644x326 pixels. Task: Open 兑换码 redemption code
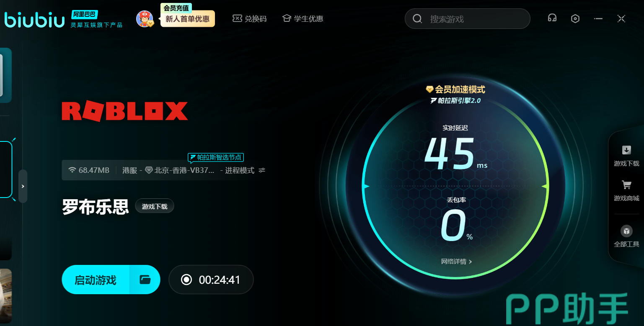click(x=250, y=19)
